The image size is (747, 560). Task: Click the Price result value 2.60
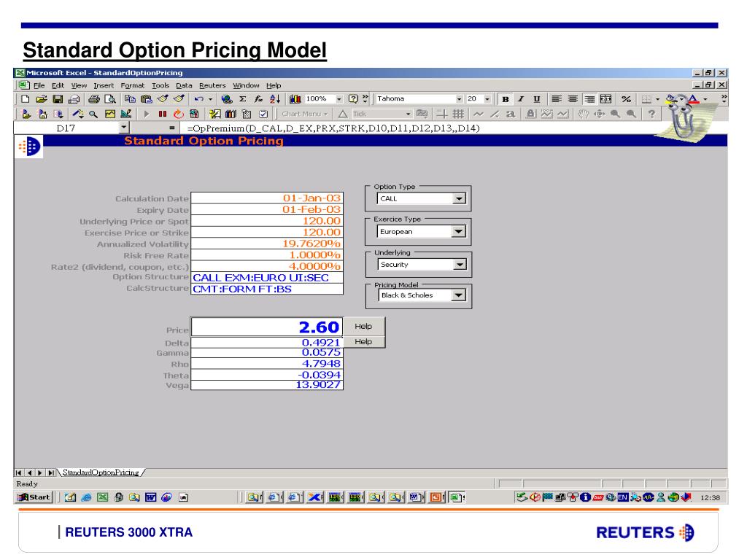tap(267, 327)
